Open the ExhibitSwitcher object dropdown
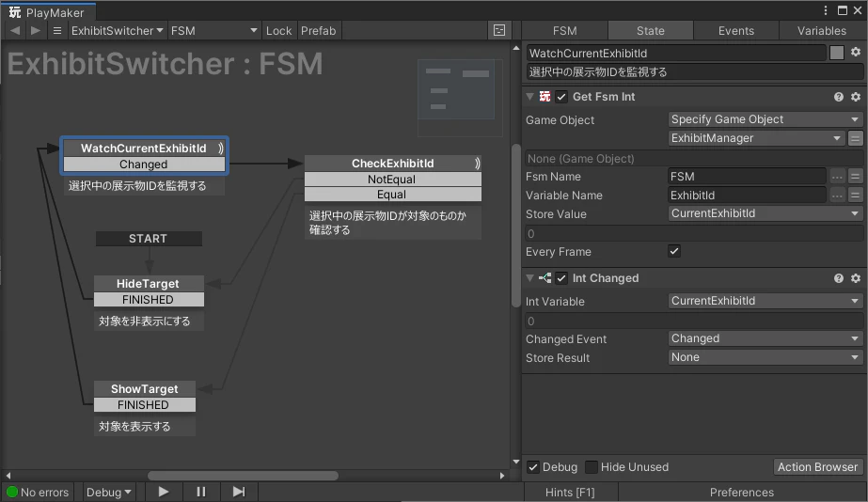This screenshot has height=502, width=868. point(117,30)
